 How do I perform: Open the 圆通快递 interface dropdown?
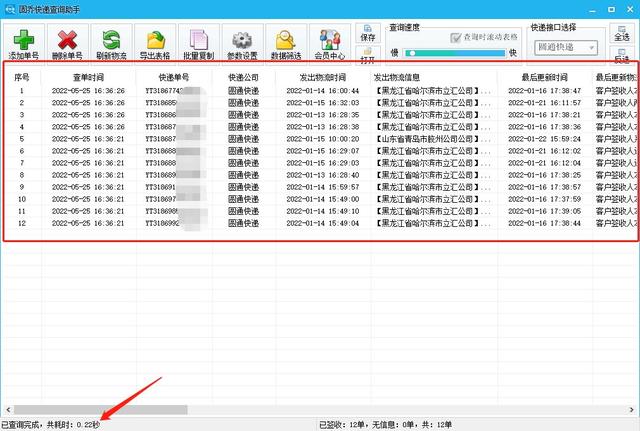point(566,47)
